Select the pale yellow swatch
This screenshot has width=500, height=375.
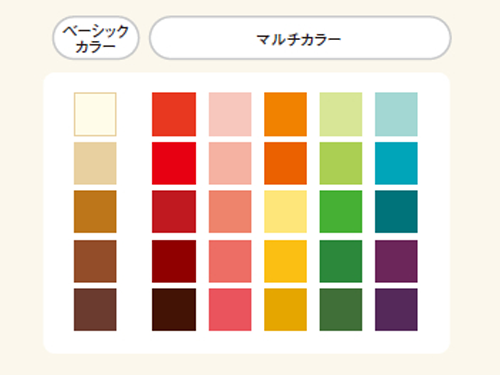pyautogui.click(x=285, y=212)
